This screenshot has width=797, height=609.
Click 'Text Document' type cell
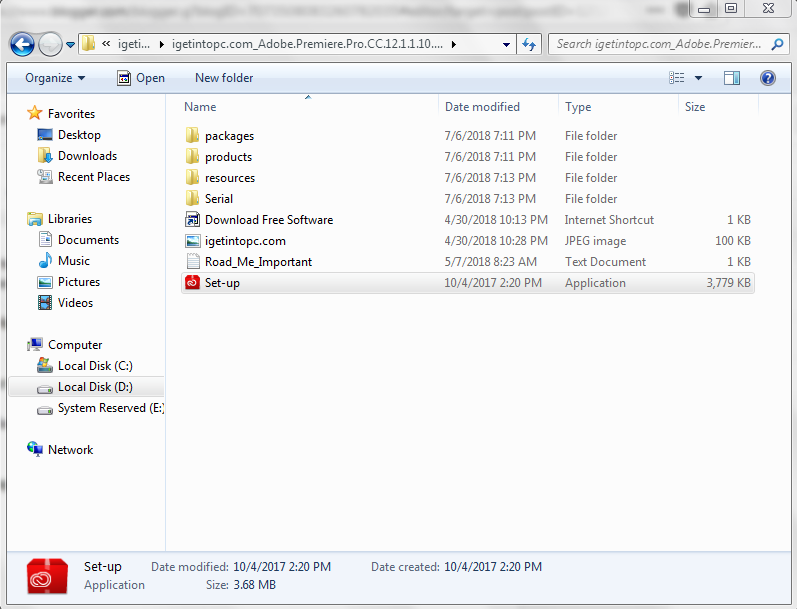click(605, 262)
